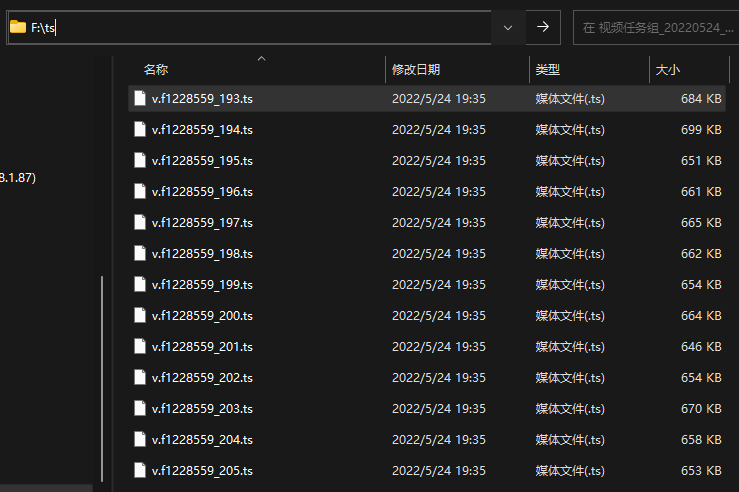Screen dimensions: 739x492
Task: Click the 653 KB size cell
Action: tap(701, 471)
